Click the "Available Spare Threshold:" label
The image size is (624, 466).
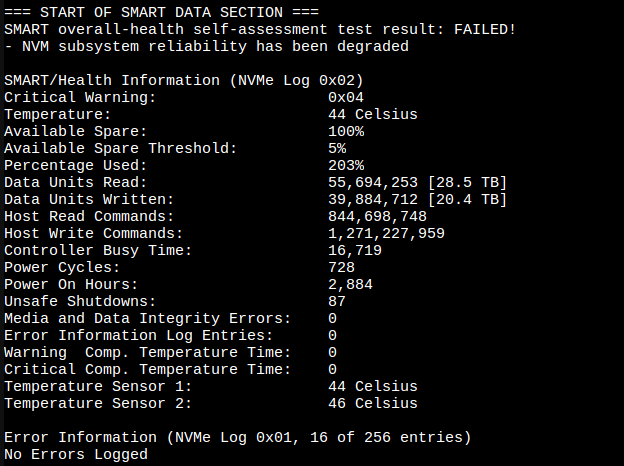pyautogui.click(x=121, y=148)
